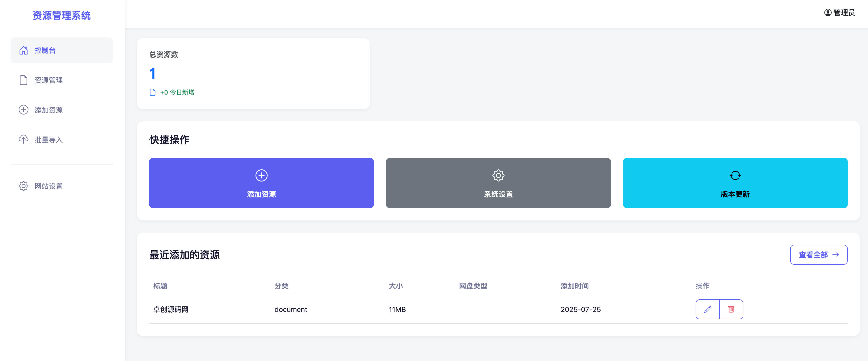Click the refresh arrows icon in 版本更新 card
The image size is (868, 361).
point(735,175)
